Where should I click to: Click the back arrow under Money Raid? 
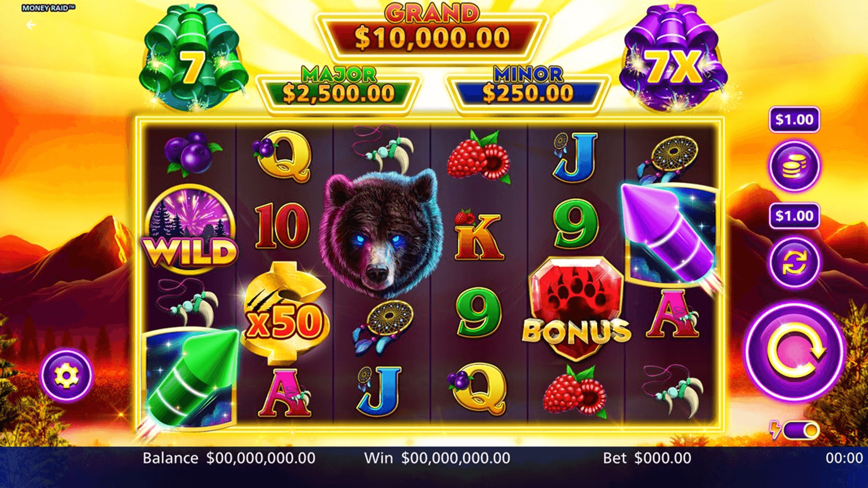tap(31, 25)
